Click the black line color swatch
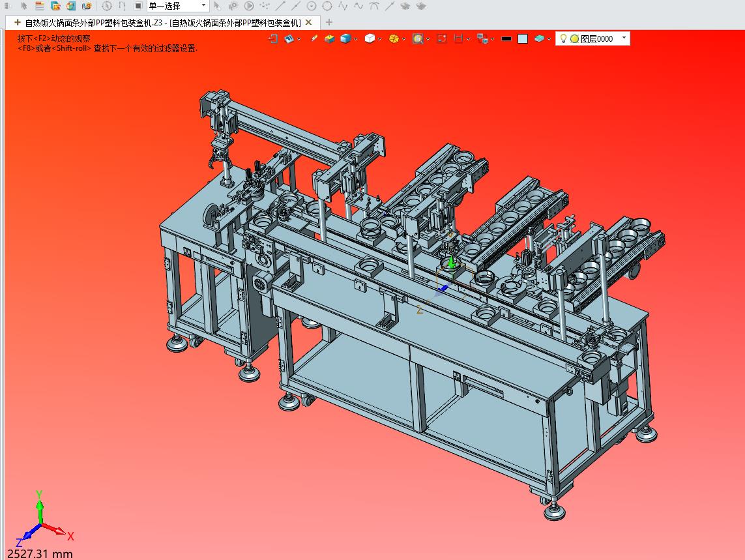The height and width of the screenshot is (560, 745). [506, 38]
